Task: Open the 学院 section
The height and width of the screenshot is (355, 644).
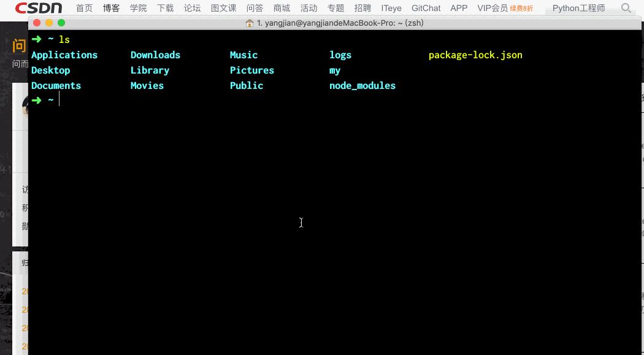Action: coord(138,8)
